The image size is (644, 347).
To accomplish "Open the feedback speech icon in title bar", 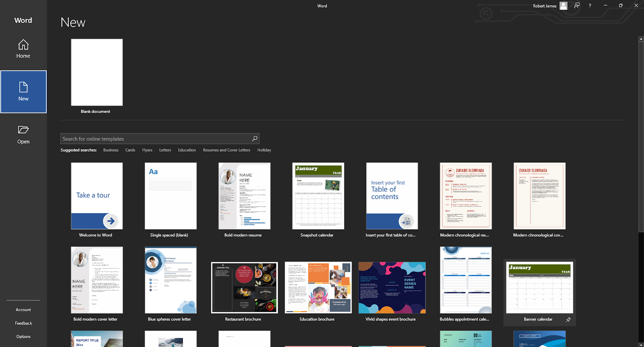I will tap(577, 6).
